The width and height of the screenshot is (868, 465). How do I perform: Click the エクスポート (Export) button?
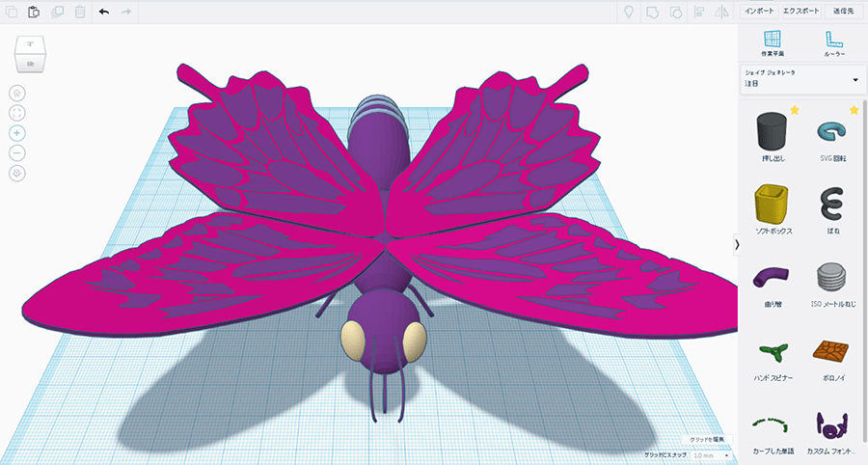[x=801, y=11]
